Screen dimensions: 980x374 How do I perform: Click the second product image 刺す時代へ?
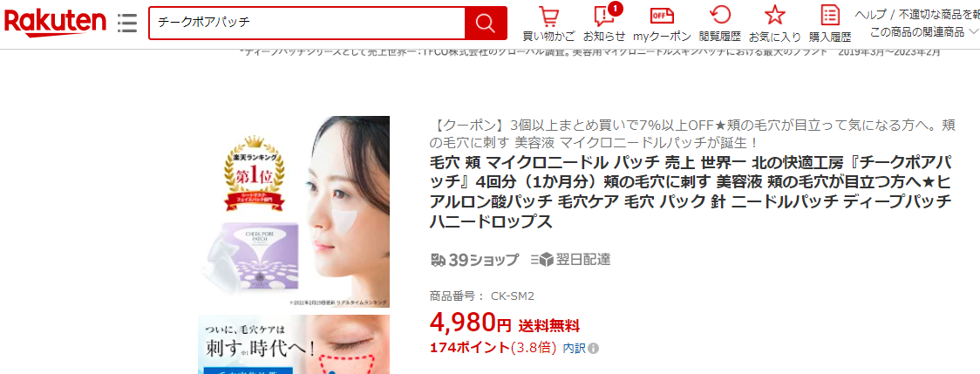(294, 344)
